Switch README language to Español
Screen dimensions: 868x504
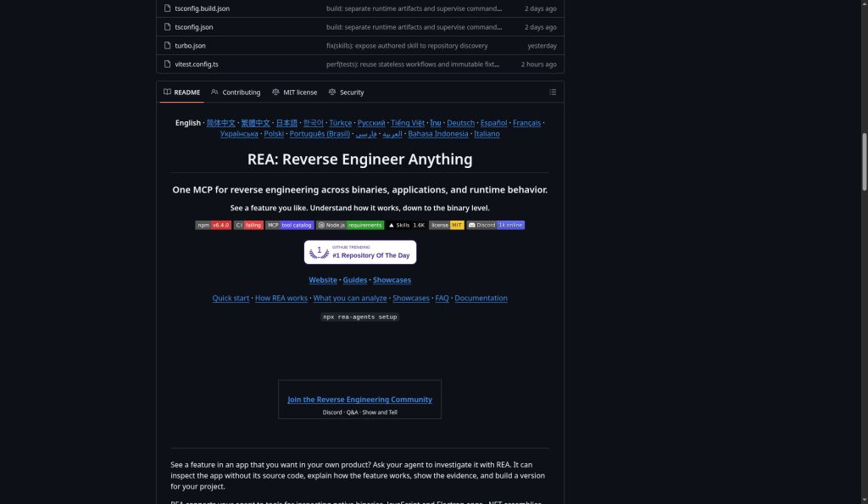494,123
